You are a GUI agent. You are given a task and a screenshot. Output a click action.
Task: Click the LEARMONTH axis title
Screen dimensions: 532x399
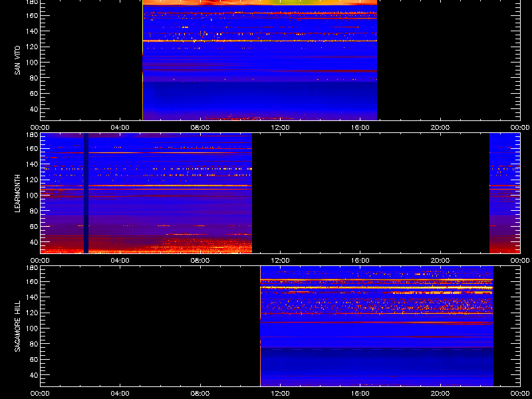coord(18,194)
